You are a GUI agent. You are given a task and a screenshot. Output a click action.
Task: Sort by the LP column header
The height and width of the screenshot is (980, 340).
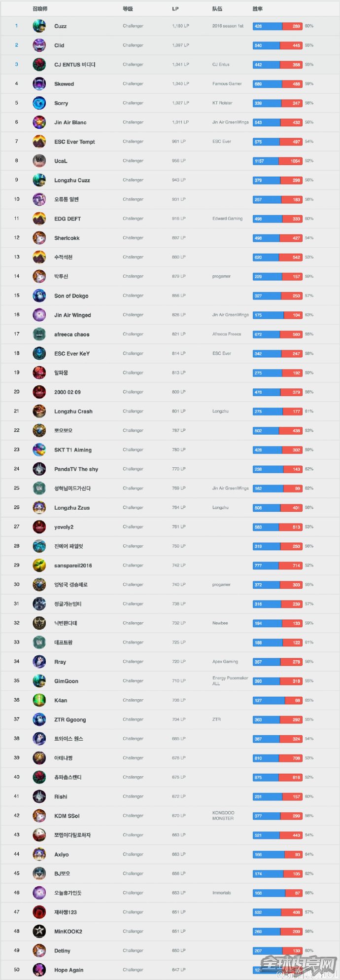click(175, 9)
